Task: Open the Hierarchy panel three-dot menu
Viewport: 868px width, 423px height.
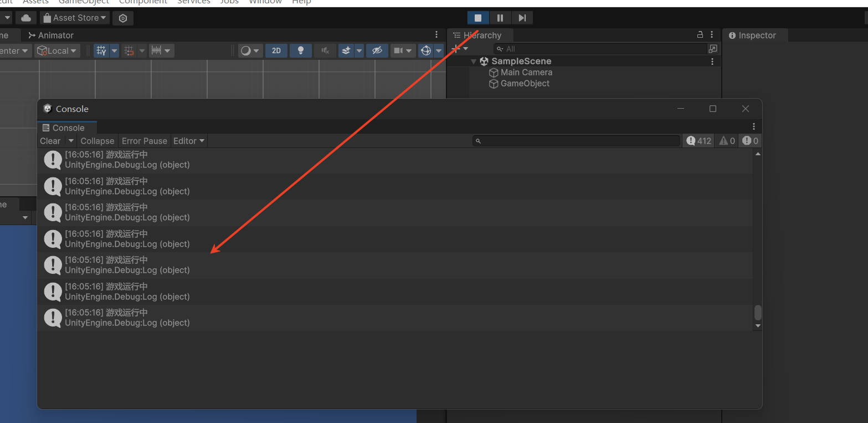Action: click(712, 34)
